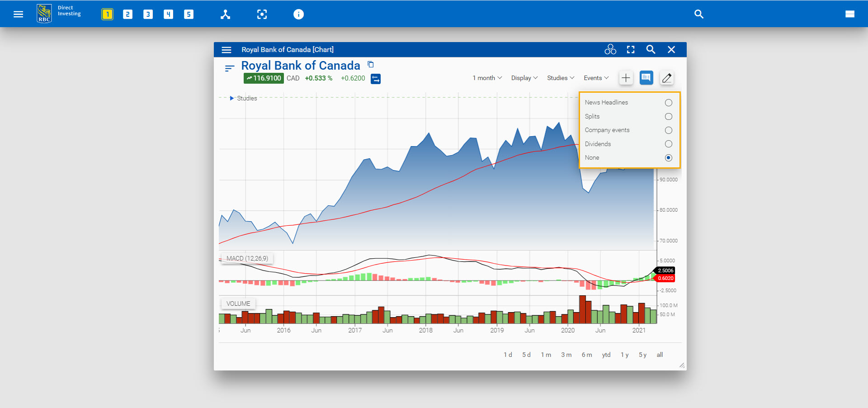
Task: Open the 1 month interval dropdown
Action: [x=487, y=78]
